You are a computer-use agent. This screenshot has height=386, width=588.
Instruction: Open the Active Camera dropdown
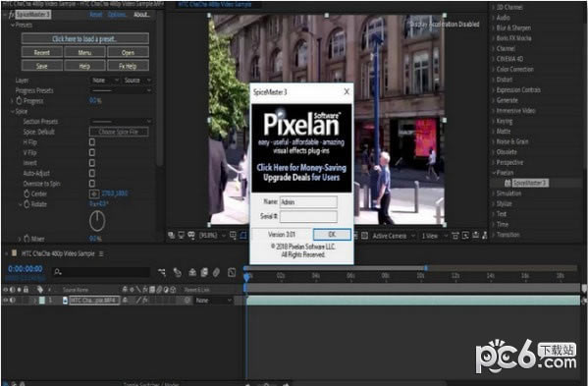[394, 236]
